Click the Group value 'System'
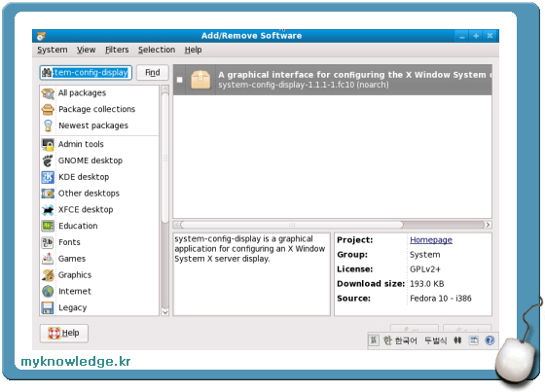Screen dimensions: 545x392 tap(424, 255)
